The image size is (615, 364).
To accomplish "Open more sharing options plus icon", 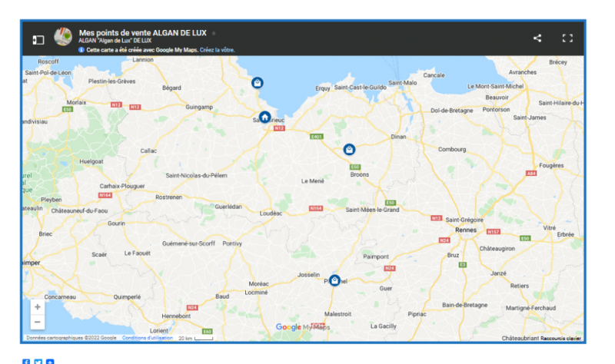I will click(x=50, y=362).
